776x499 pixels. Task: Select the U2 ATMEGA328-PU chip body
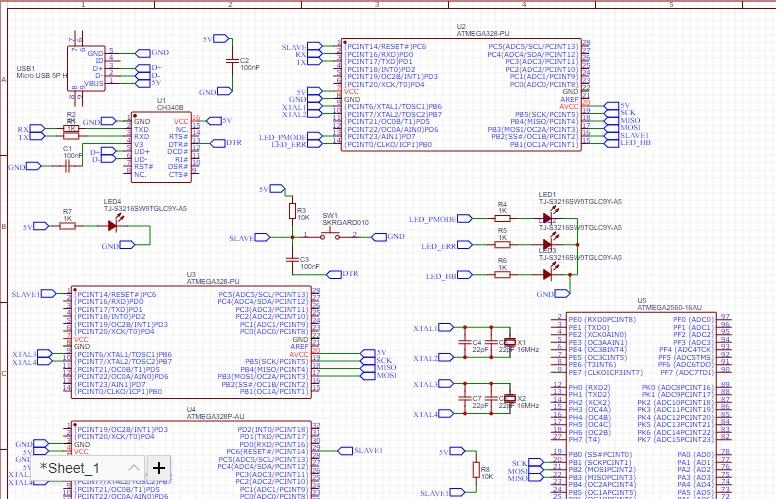point(461,95)
